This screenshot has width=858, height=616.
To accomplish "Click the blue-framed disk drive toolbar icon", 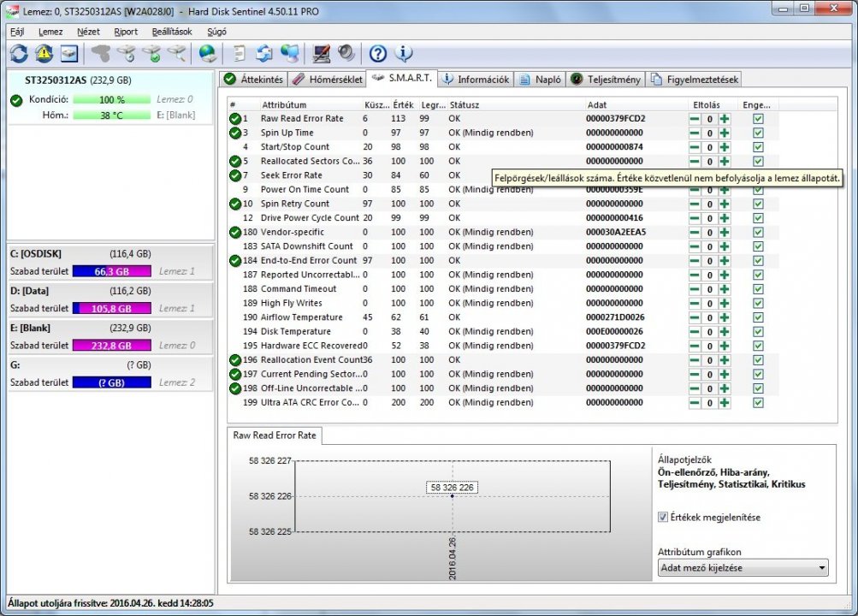I will [69, 53].
